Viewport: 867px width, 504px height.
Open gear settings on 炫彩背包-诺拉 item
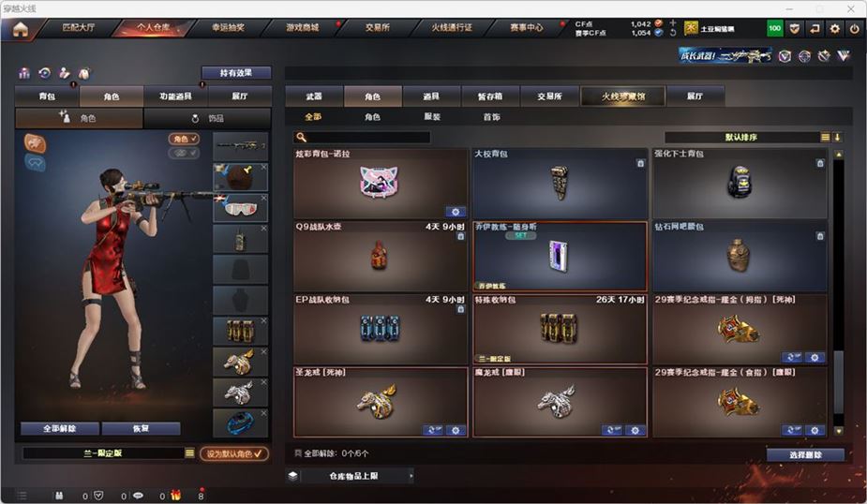tap(456, 212)
